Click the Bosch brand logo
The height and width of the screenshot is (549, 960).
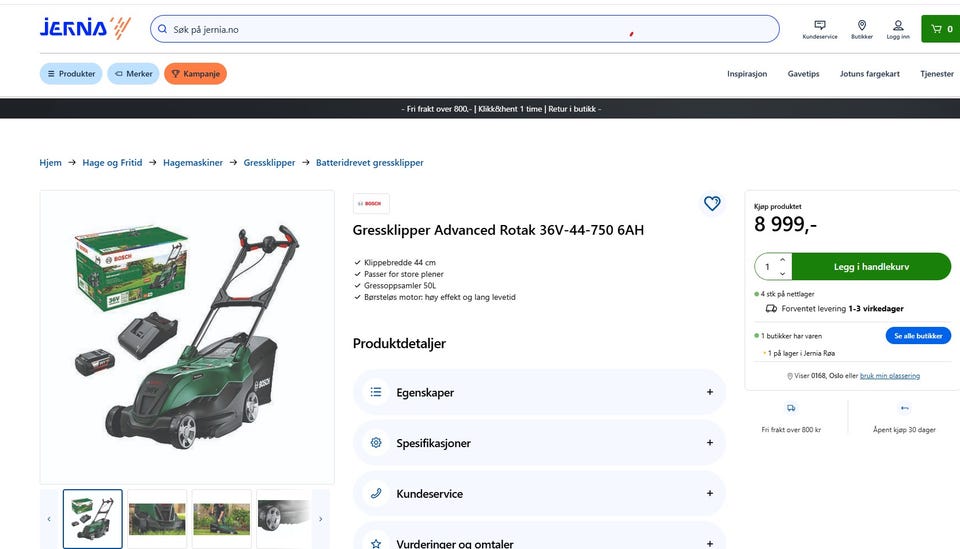[371, 203]
